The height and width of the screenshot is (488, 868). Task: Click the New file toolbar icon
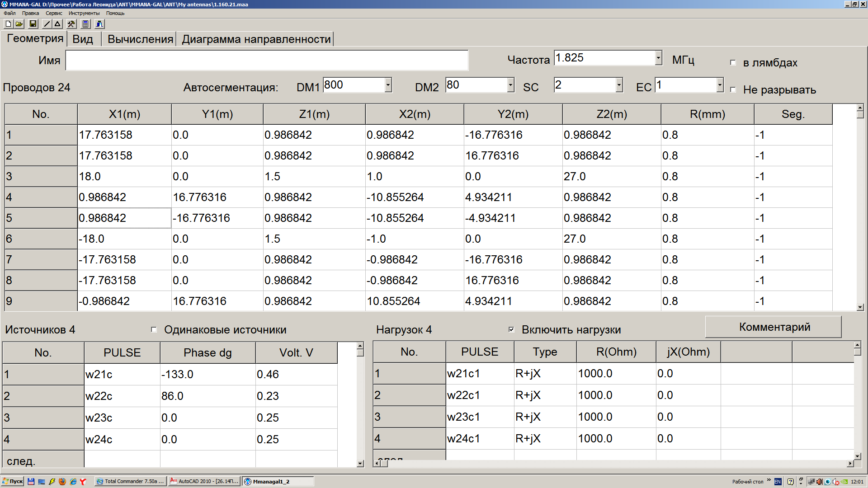coord(8,24)
